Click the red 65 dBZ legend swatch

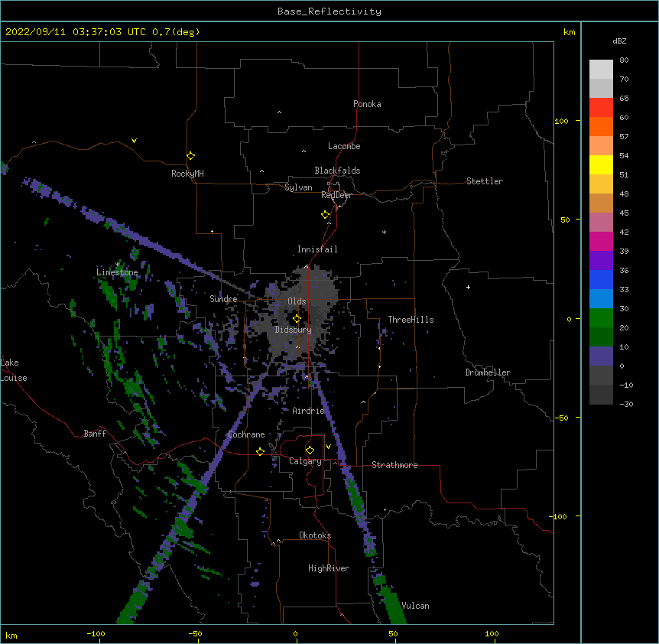(601, 107)
